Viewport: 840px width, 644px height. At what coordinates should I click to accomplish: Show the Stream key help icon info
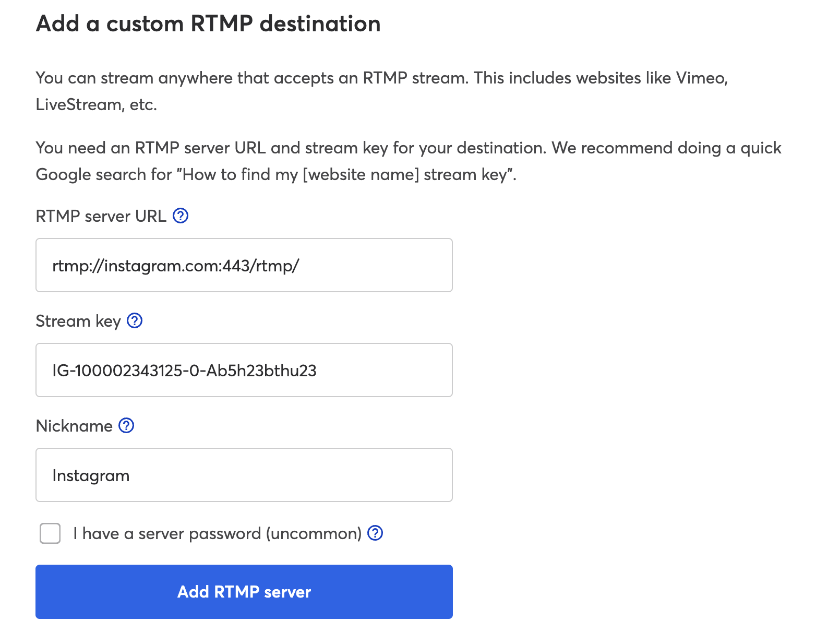click(135, 320)
